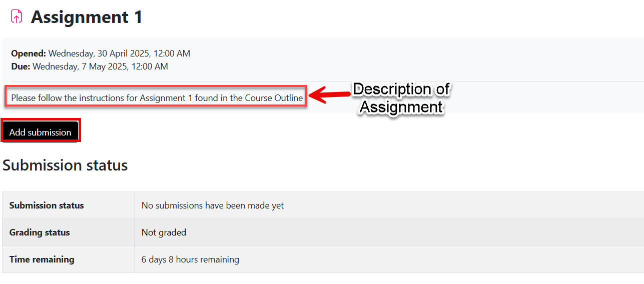Image resolution: width=644 pixels, height=284 pixels.
Task: Click the red annotation arrow
Action: click(329, 94)
